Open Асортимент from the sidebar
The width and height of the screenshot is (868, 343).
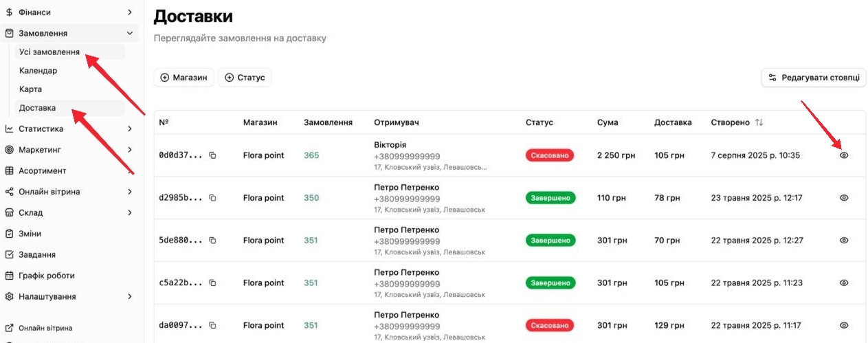pyautogui.click(x=42, y=170)
